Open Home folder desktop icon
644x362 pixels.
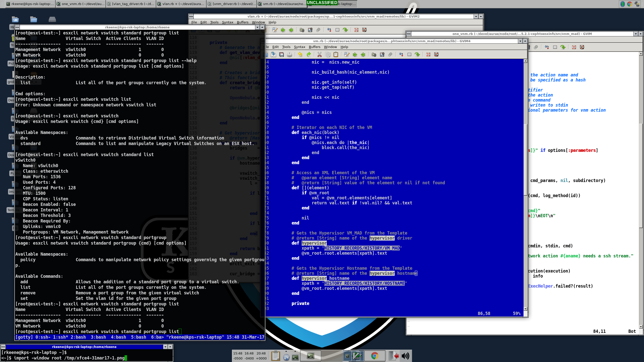pos(15,19)
